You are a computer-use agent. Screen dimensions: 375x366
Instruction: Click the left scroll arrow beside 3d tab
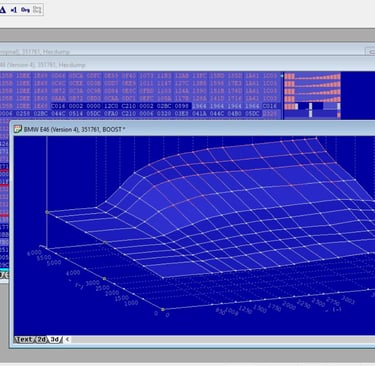67,339
